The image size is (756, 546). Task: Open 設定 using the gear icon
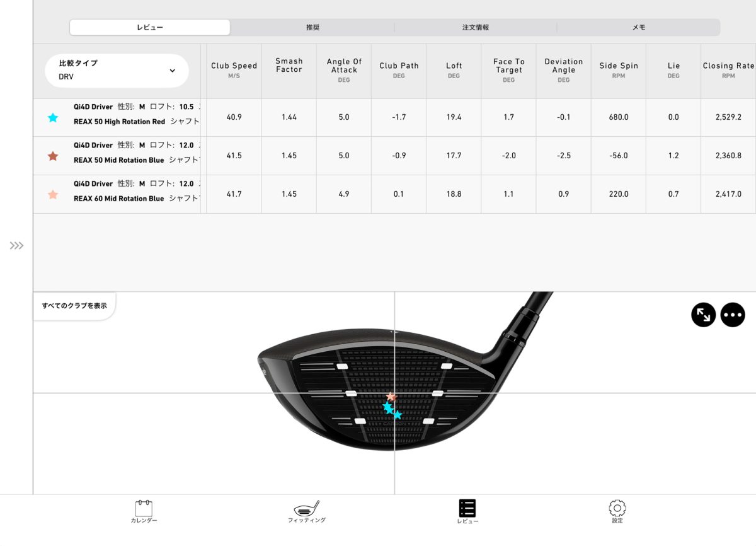click(617, 507)
